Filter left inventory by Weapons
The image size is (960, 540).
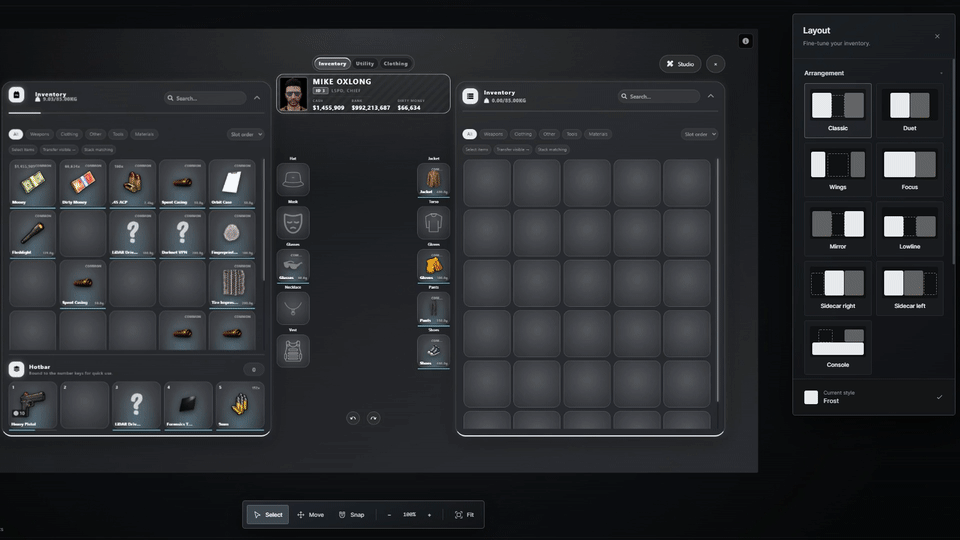click(39, 134)
